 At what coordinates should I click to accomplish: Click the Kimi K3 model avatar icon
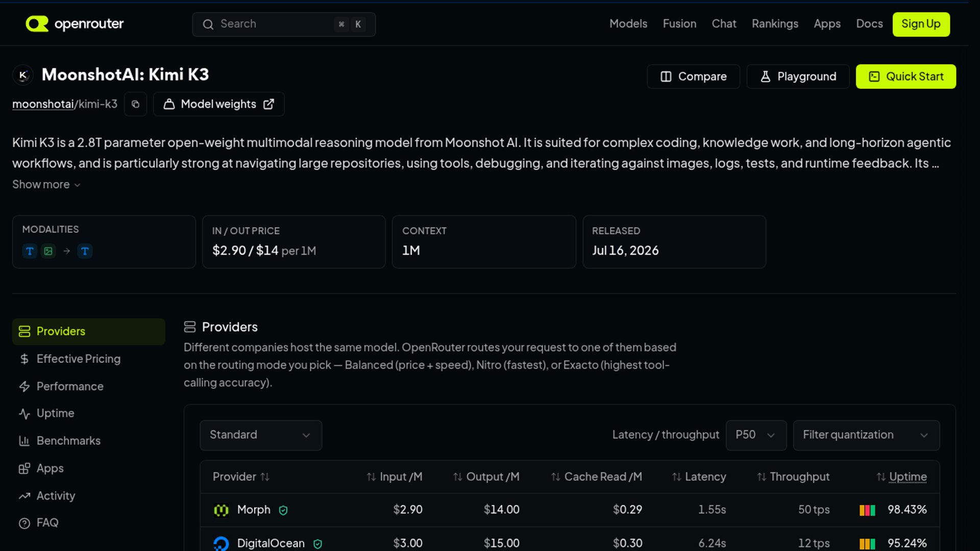23,75
